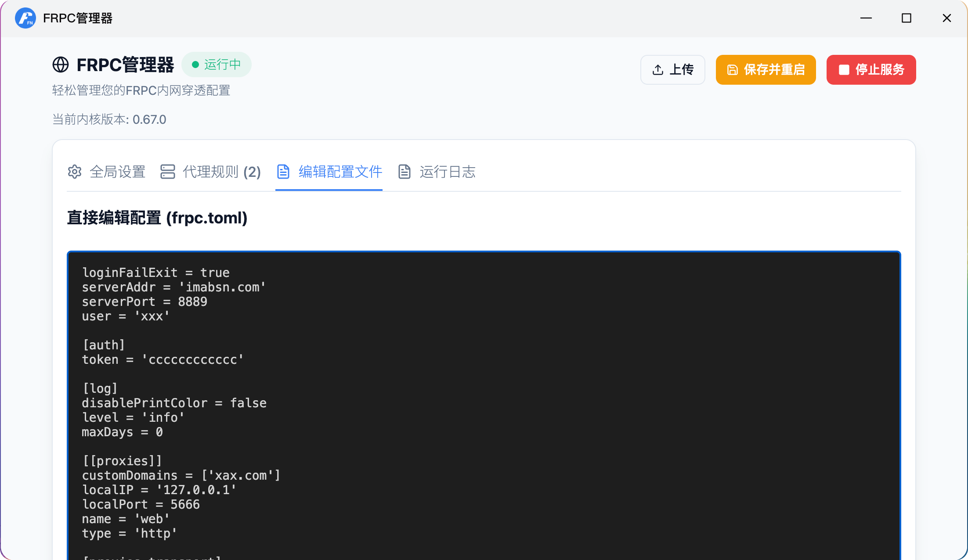Screen dimensions: 968x560
Task: Click the floppy disk save icon
Action: coord(732,70)
